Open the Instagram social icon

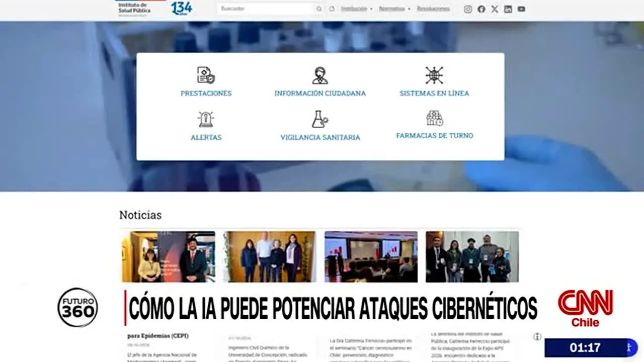pyautogui.click(x=468, y=9)
